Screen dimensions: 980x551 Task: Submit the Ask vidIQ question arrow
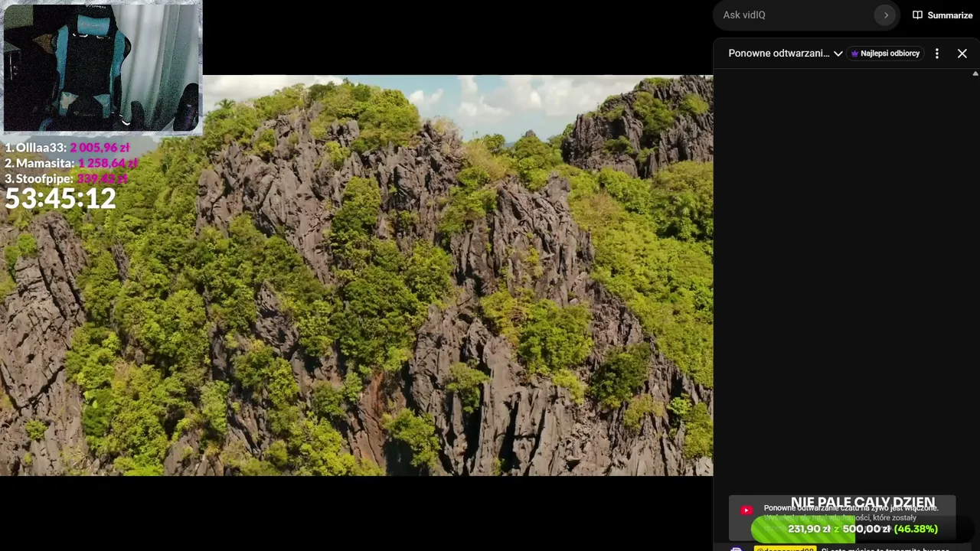[x=886, y=15]
